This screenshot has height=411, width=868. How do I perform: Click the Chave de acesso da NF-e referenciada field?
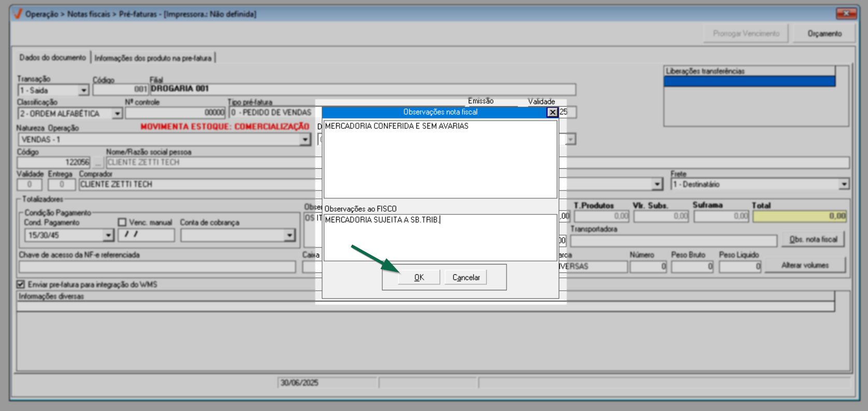point(157,267)
